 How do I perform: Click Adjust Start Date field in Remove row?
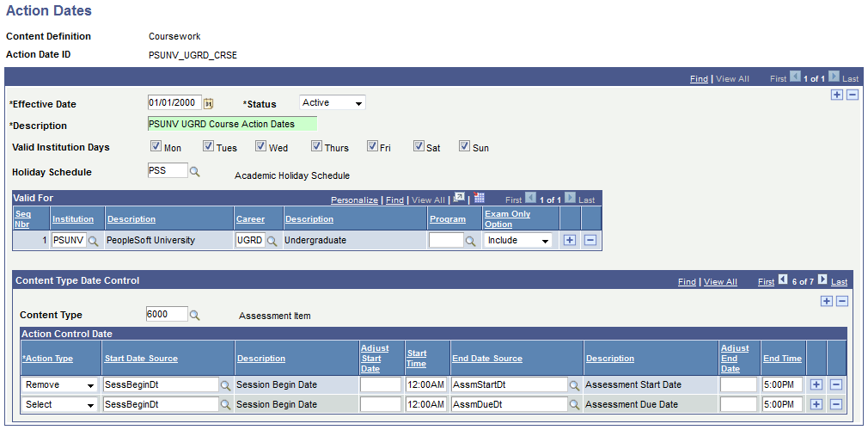tap(381, 384)
